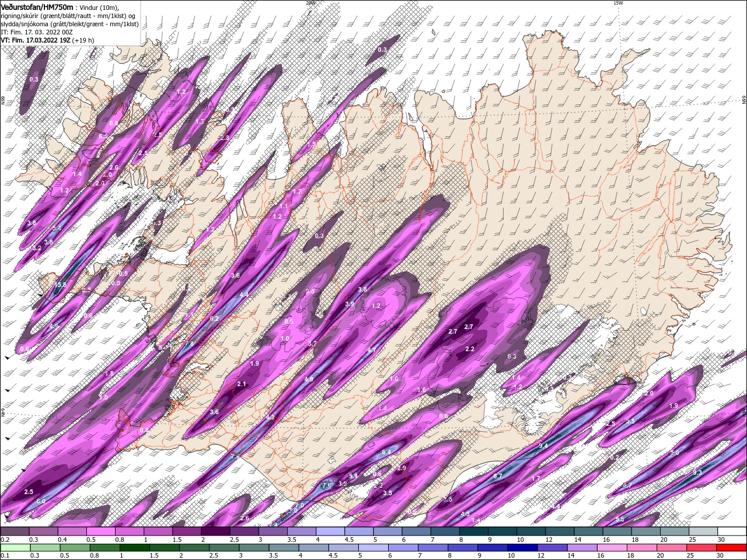Click the '6.4' precipitation value on the map
The image size is (747, 560).
point(386,453)
